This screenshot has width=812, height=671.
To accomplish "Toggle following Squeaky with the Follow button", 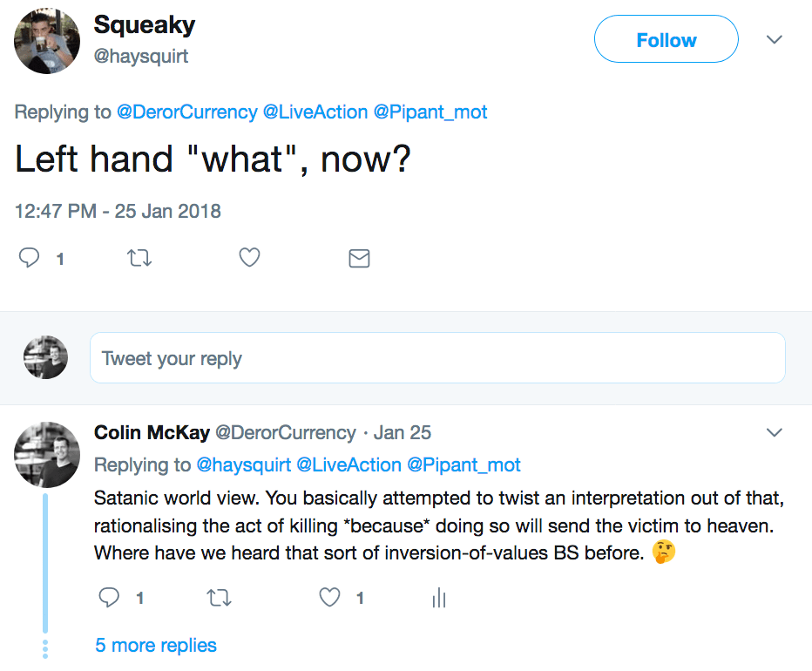I will pos(666,39).
